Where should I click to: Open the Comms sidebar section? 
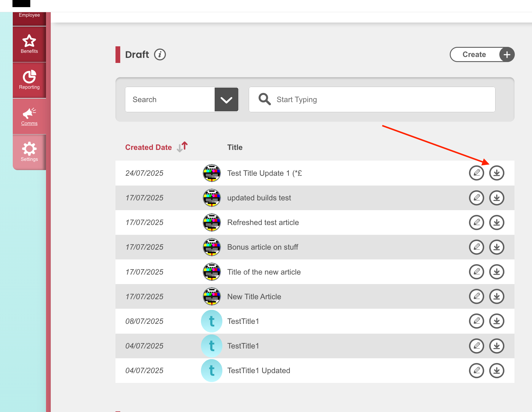pos(29,116)
